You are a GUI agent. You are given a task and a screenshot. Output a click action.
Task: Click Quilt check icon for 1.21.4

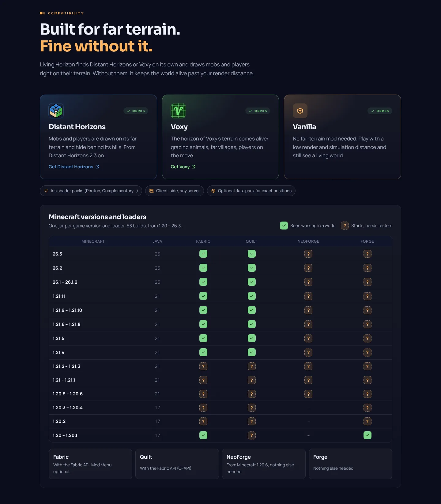(x=252, y=352)
